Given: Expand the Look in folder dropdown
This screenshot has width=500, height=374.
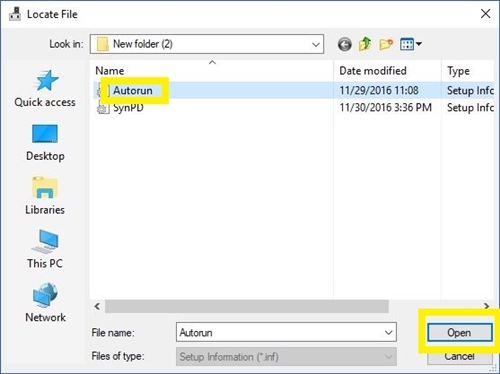Looking at the screenshot, I should [x=315, y=44].
